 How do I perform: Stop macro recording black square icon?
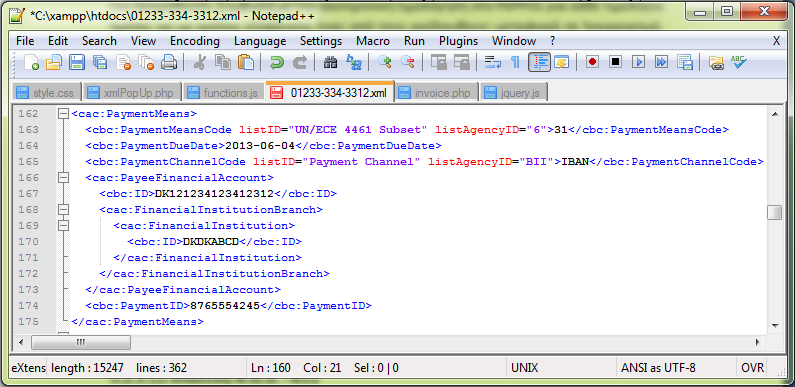(x=616, y=62)
